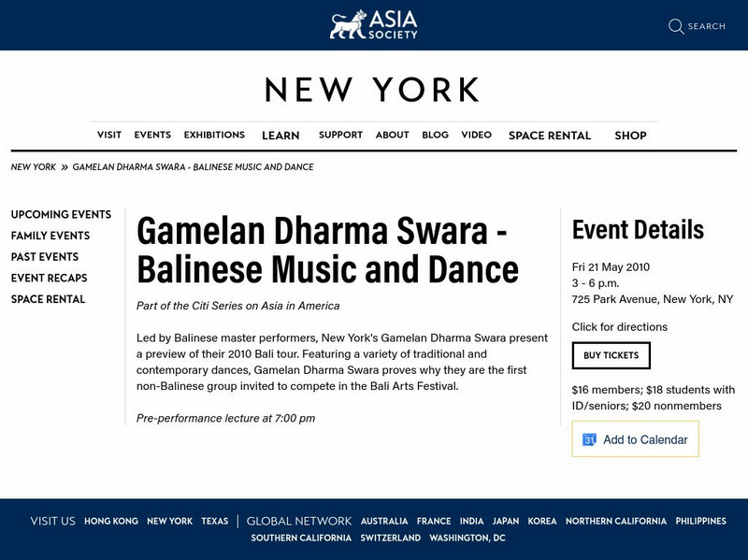The height and width of the screenshot is (560, 748).
Task: Open the SHOP menu item
Action: [631, 136]
